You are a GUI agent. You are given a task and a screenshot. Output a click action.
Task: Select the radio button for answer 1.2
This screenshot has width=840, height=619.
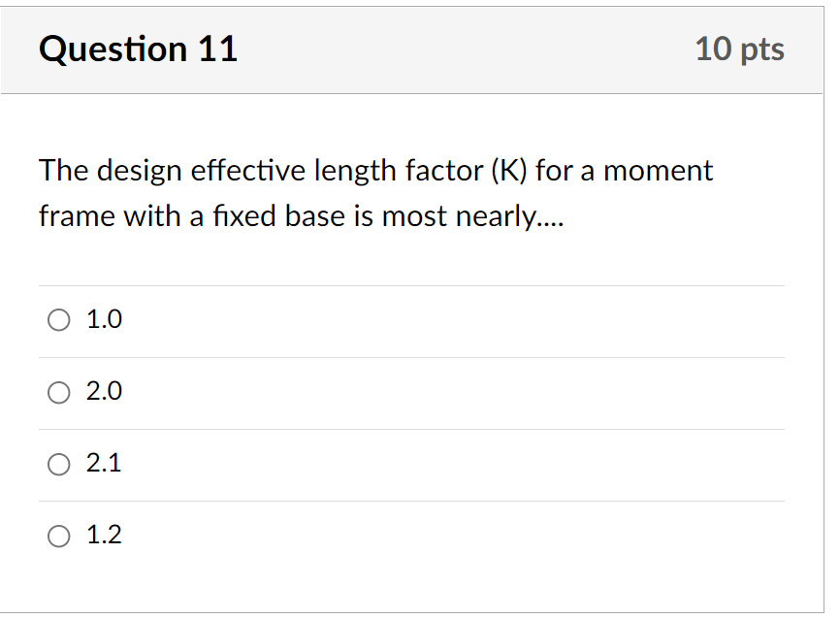pos(59,535)
